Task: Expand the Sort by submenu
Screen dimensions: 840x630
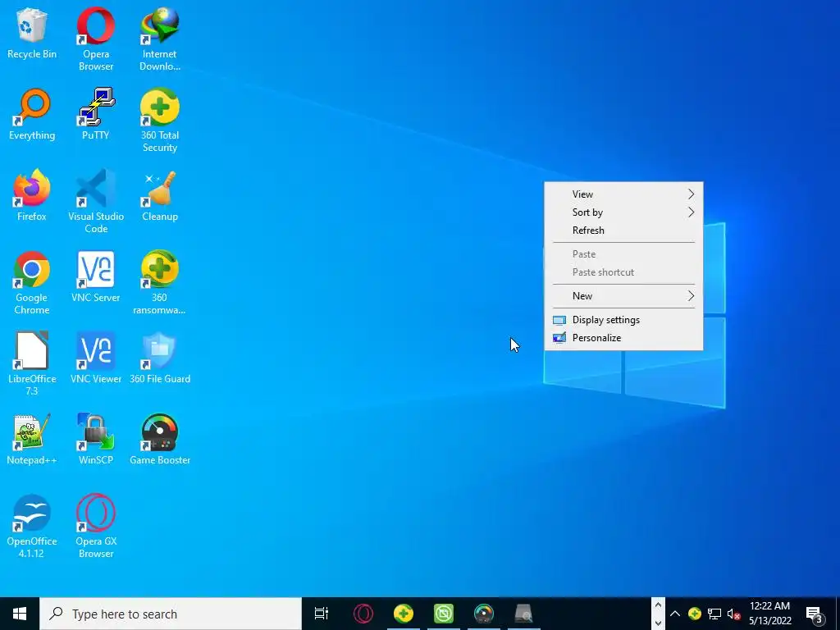Action: click(623, 212)
